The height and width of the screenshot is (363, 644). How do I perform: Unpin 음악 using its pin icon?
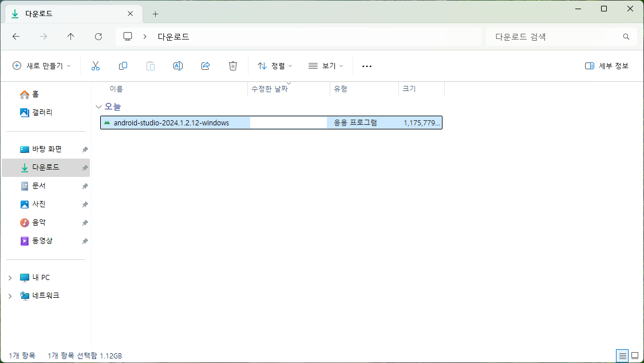tap(85, 223)
